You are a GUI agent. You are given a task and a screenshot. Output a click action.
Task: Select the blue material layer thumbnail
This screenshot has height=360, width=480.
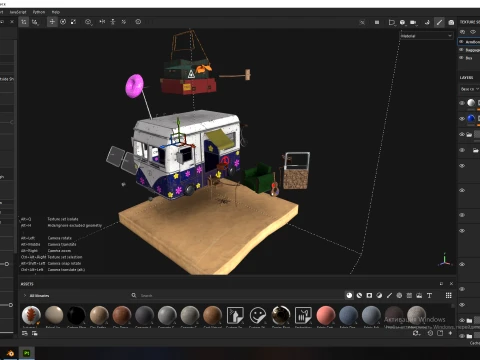(471, 118)
